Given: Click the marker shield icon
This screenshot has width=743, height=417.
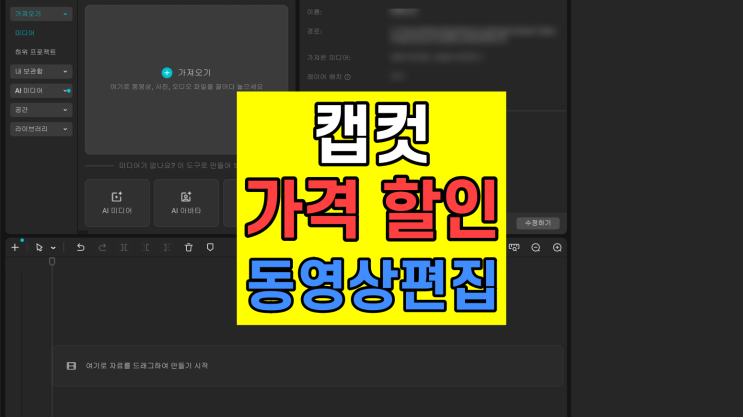Looking at the screenshot, I should pos(210,247).
